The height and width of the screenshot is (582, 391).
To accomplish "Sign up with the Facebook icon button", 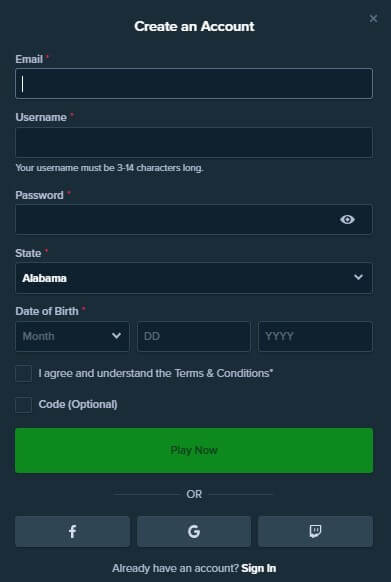I will pyautogui.click(x=72, y=531).
